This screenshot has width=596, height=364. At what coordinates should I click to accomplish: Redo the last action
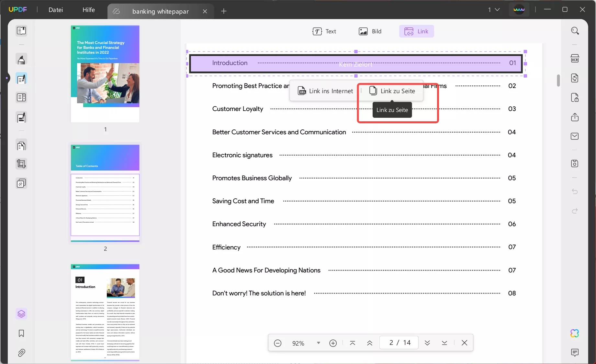[x=575, y=211]
